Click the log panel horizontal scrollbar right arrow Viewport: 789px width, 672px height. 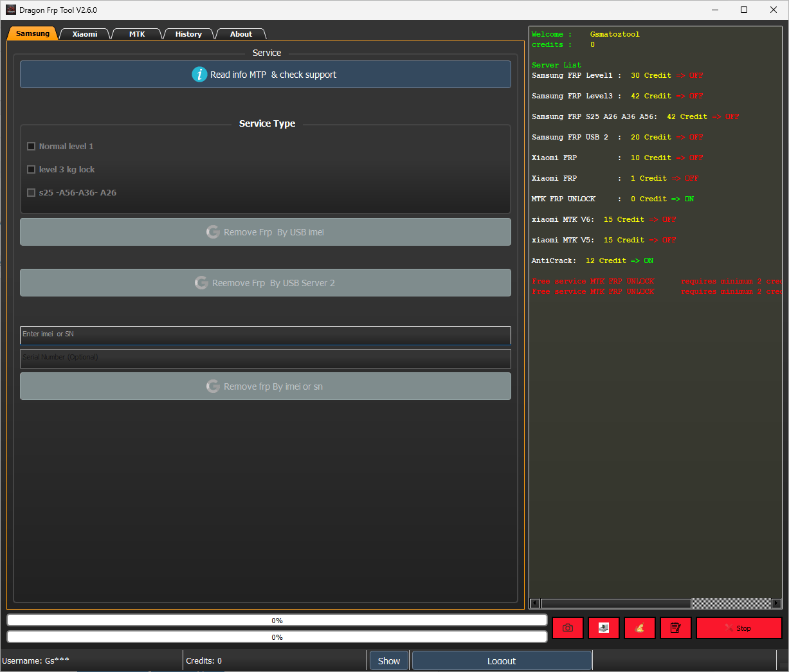(776, 603)
